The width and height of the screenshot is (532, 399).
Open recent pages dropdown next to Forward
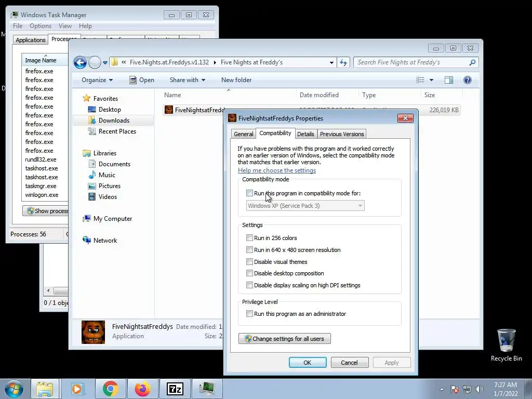coord(105,63)
